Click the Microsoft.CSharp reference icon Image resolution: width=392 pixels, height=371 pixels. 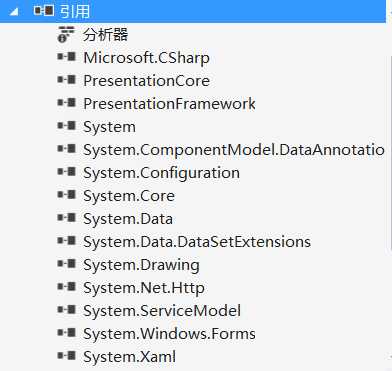[67, 57]
